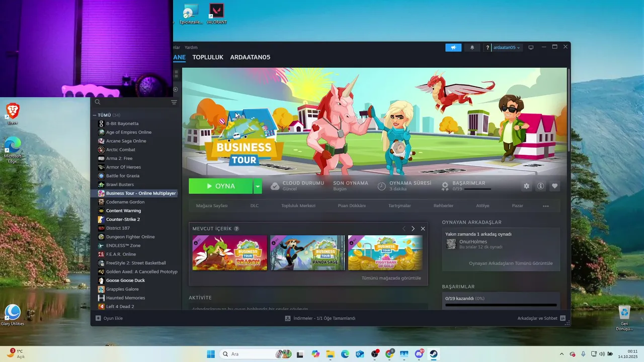Open Google Chrome from the taskbar
The width and height of the screenshot is (644, 362).
tap(389, 354)
